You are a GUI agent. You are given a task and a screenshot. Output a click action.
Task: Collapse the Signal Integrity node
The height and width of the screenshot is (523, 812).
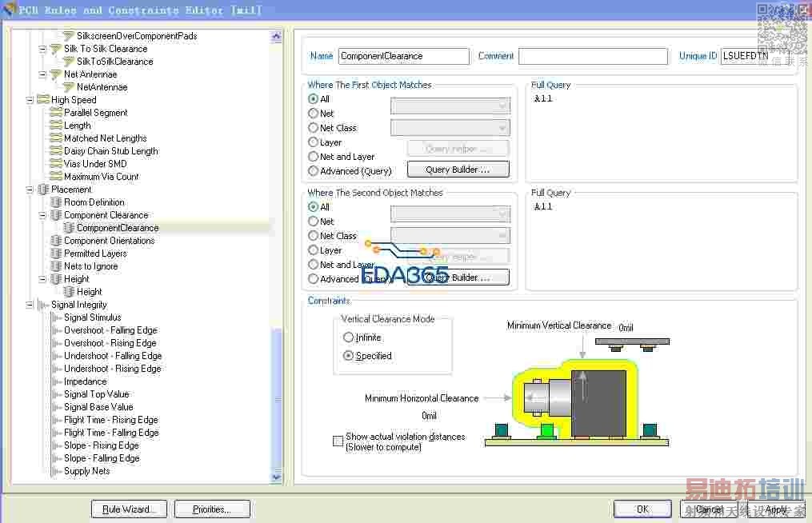(30, 305)
